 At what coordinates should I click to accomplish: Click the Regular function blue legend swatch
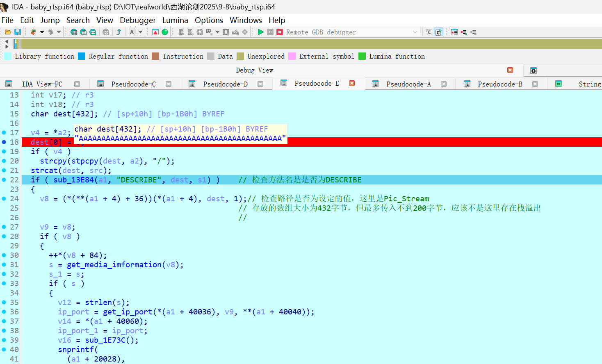(x=82, y=56)
